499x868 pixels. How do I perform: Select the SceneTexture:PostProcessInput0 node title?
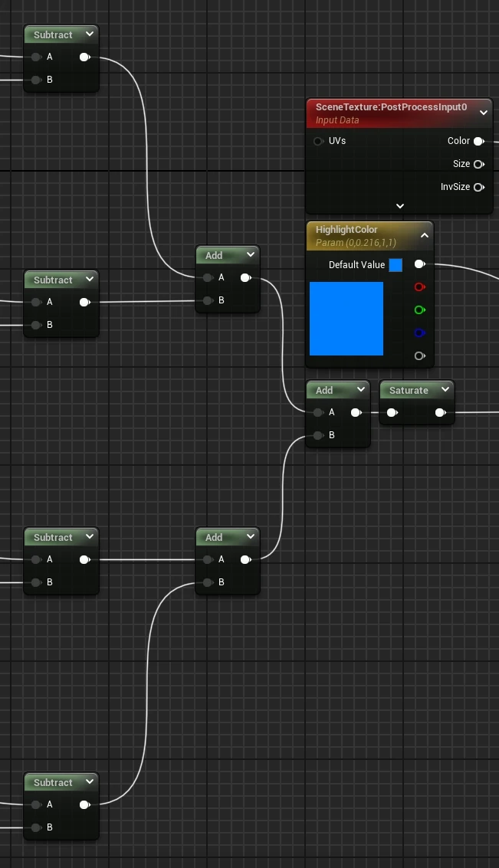[x=391, y=107]
